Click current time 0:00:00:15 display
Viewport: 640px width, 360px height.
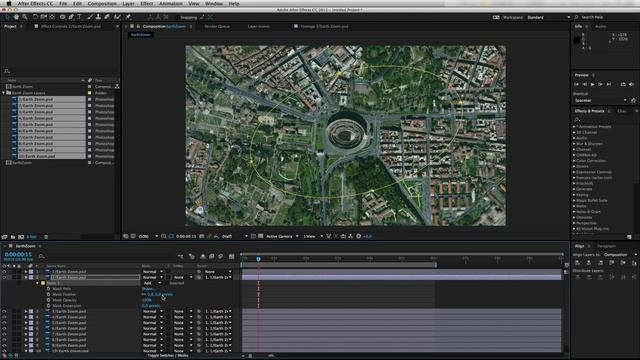point(18,254)
